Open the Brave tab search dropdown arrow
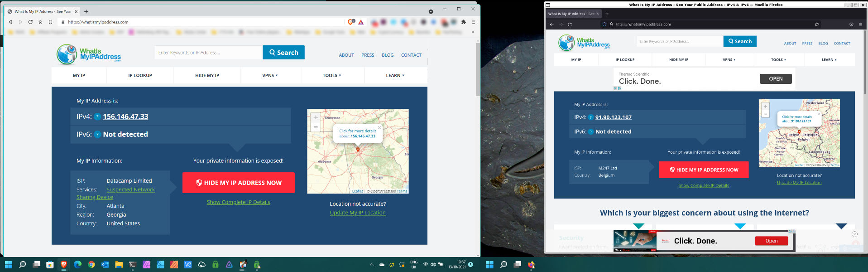 pos(431,11)
